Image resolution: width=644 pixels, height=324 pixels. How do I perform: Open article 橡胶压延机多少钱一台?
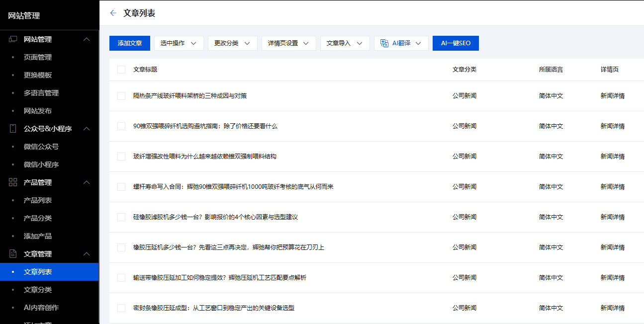tap(229, 247)
